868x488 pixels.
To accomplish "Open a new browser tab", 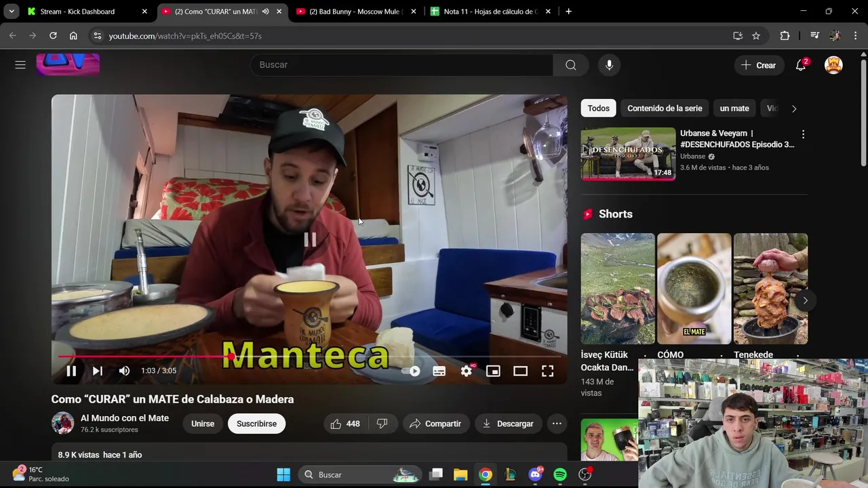I will pyautogui.click(x=568, y=12).
